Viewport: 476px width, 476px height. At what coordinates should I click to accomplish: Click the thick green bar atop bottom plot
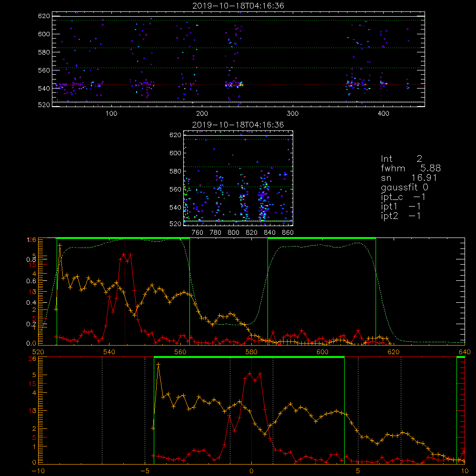point(249,357)
